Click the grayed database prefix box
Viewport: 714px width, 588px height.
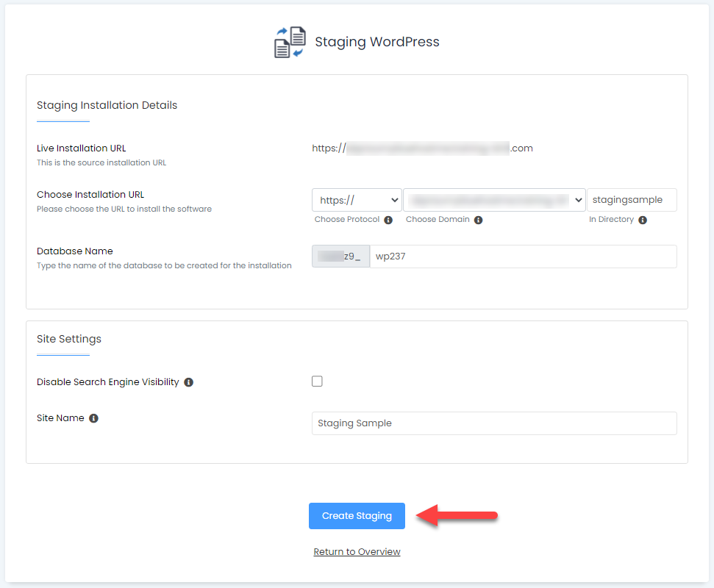[x=340, y=256]
